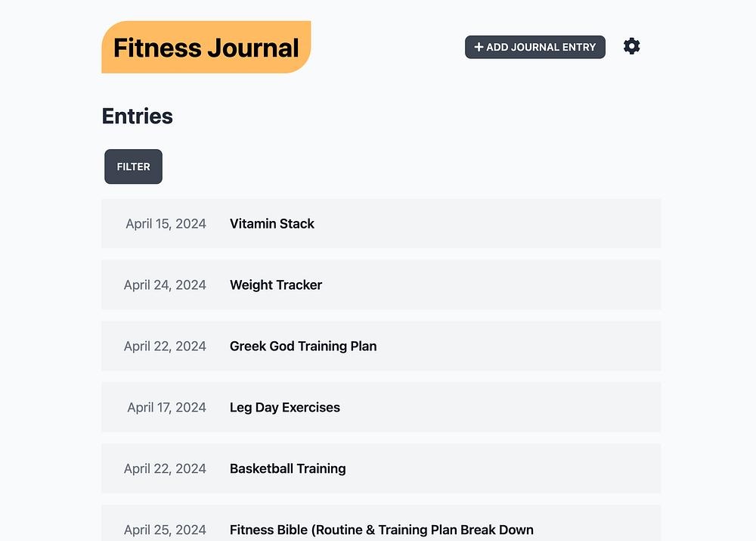Screen dimensions: 756x541
Task: Open the Filter options
Action: click(133, 166)
